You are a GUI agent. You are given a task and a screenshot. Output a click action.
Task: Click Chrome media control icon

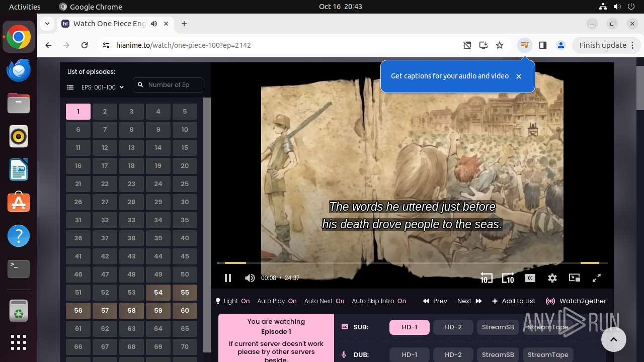coord(524,45)
